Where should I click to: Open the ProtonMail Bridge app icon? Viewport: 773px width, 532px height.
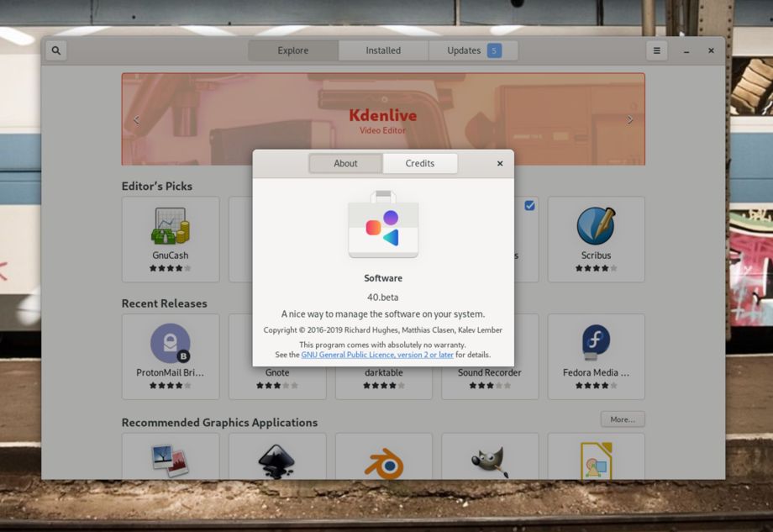coord(170,343)
